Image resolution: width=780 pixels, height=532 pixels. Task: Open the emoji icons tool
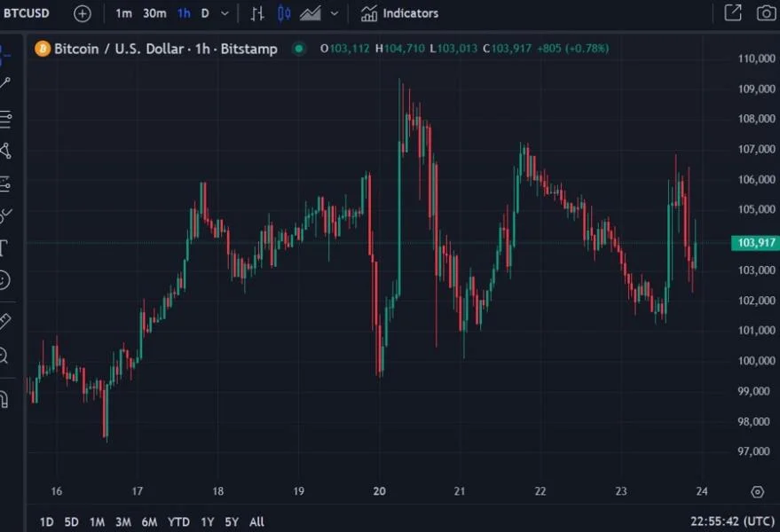pyautogui.click(x=4, y=280)
